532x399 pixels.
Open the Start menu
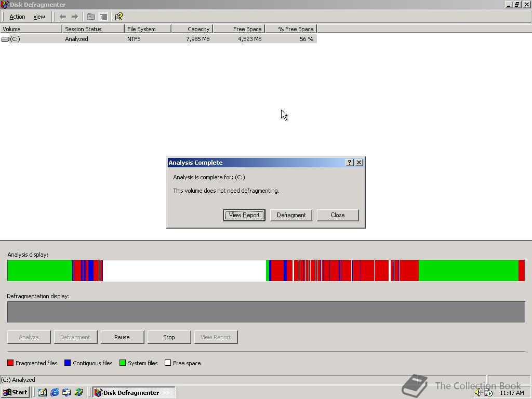[x=15, y=393]
